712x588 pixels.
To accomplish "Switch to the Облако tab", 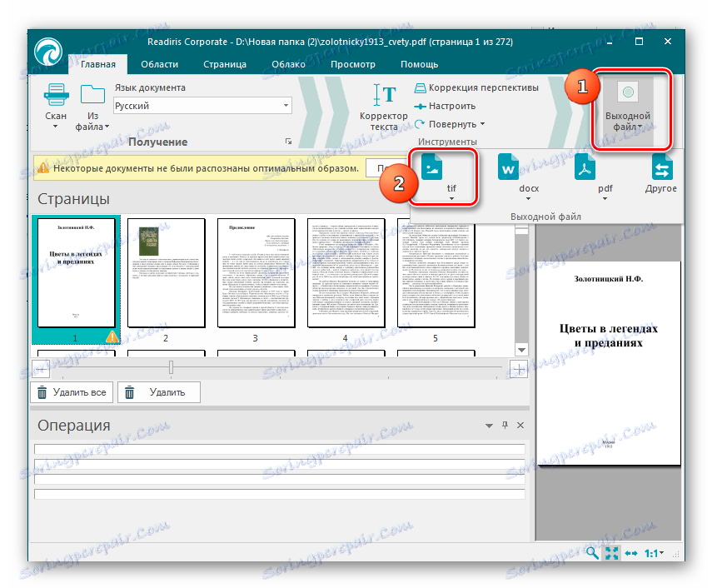I will (288, 64).
